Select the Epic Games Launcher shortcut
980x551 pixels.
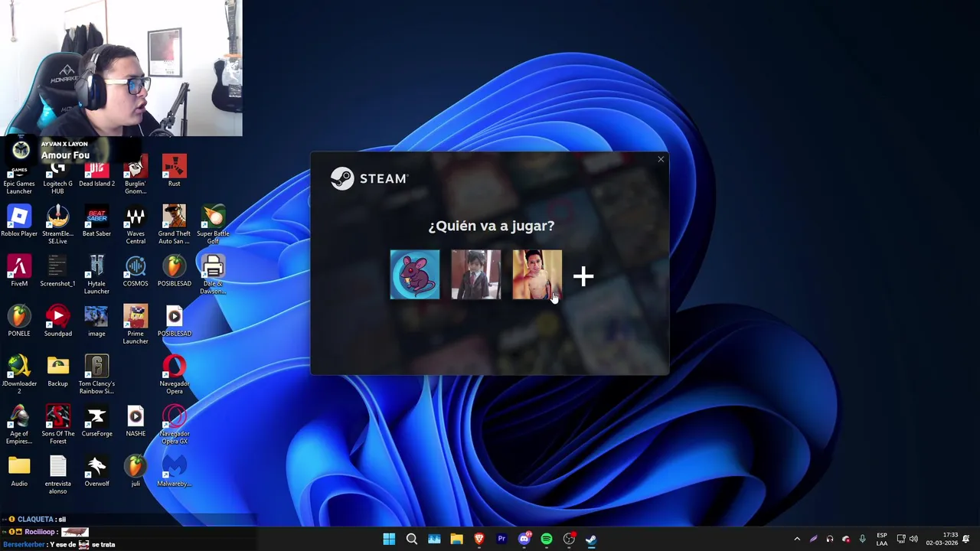(x=19, y=178)
